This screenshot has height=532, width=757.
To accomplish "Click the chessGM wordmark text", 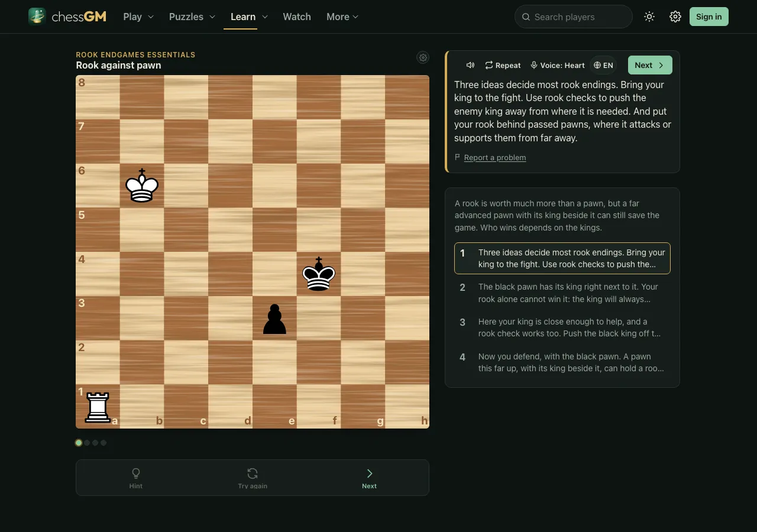I will [x=79, y=17].
